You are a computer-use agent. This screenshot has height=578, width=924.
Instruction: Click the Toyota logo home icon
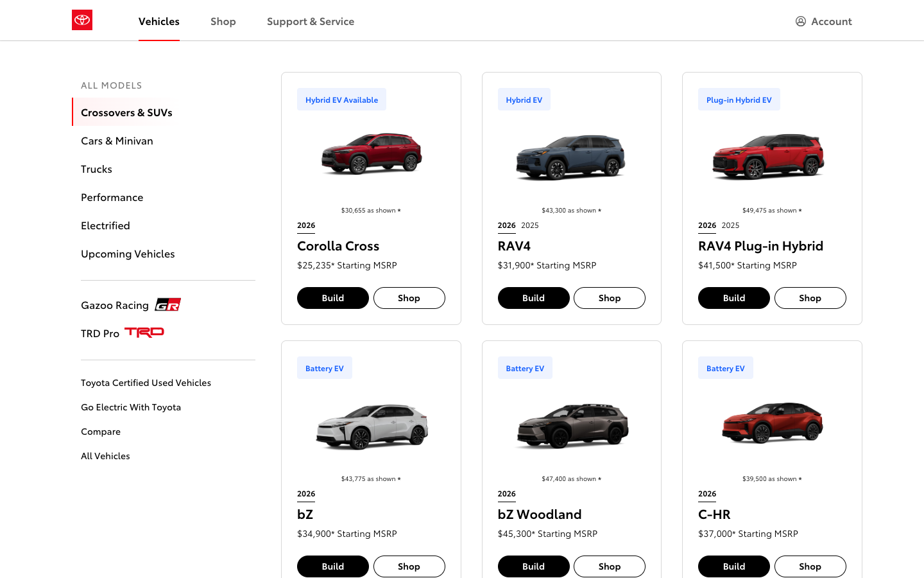pyautogui.click(x=82, y=20)
